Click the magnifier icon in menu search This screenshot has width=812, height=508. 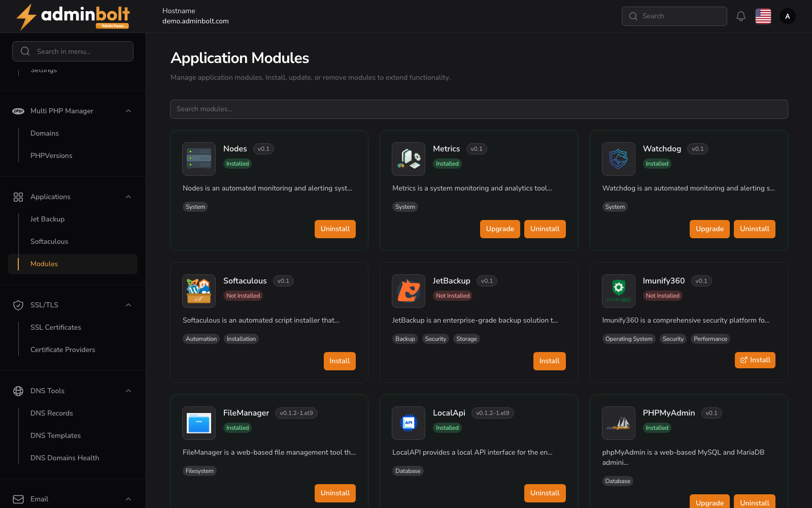click(x=25, y=51)
